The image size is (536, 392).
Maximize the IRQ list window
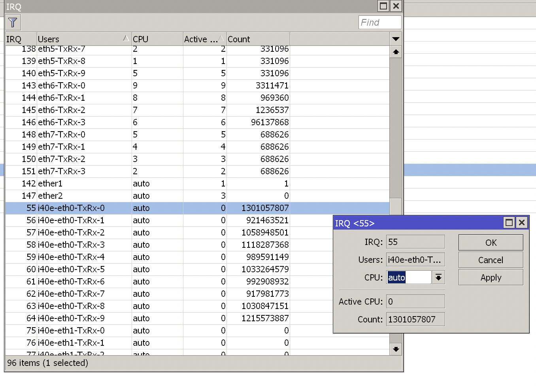click(x=383, y=6)
